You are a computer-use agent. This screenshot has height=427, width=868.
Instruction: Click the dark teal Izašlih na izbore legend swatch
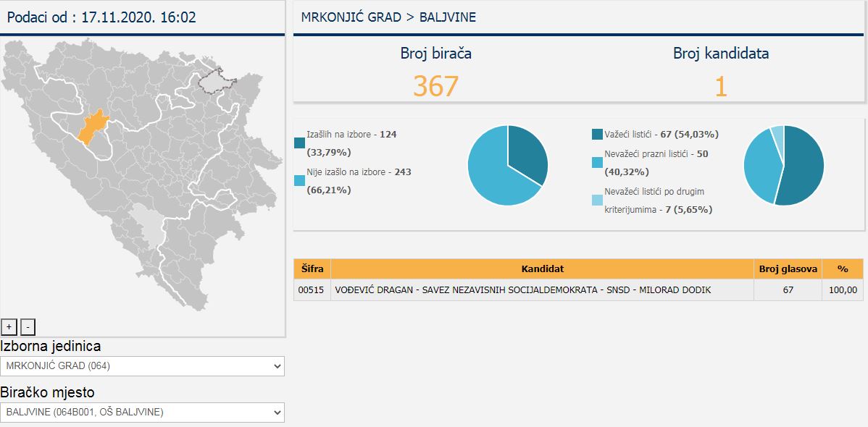(x=300, y=143)
